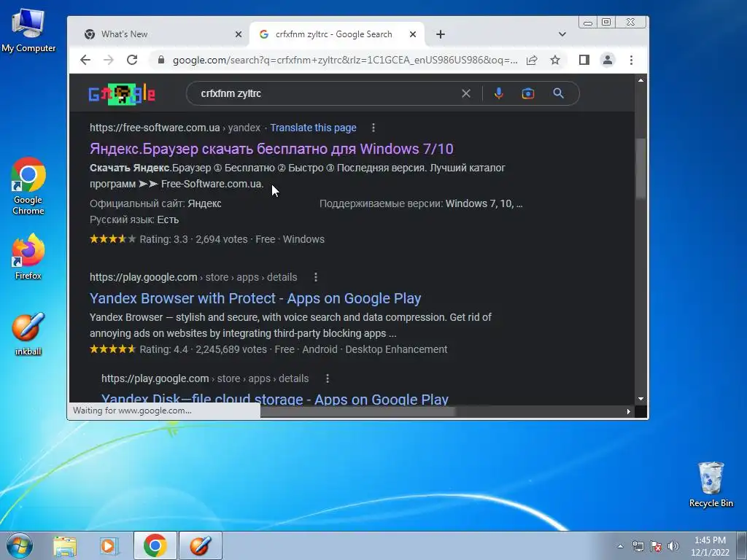Select Google Chrome desktop shortcut

coord(28,186)
